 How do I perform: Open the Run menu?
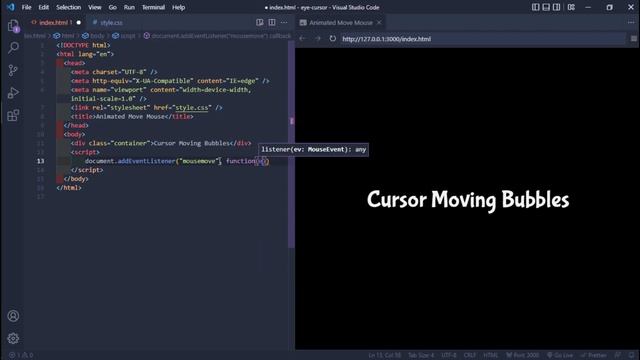pyautogui.click(x=129, y=7)
